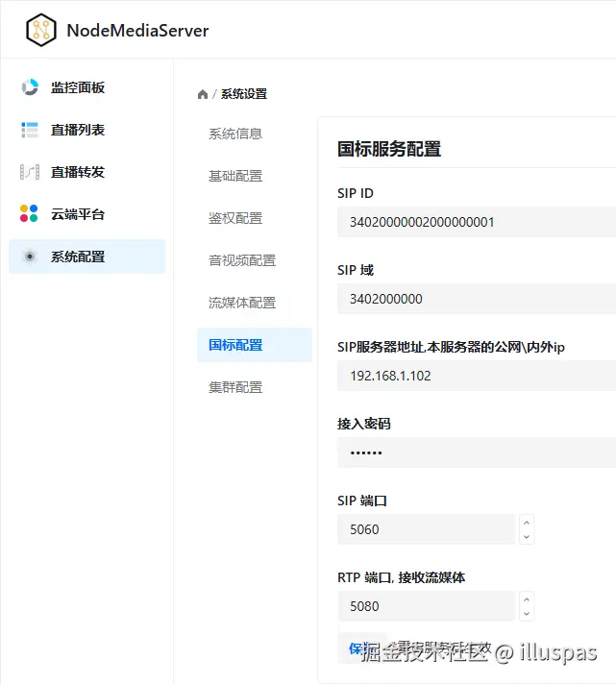Open 监控面板 in the sidebar

pyautogui.click(x=87, y=87)
